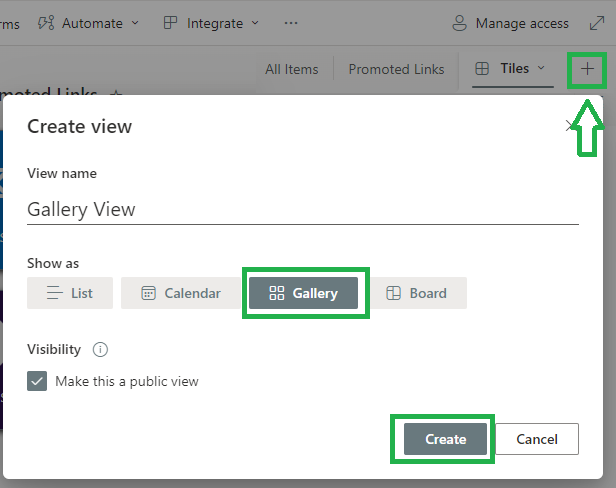Click the Integrate icon
This screenshot has height=488, width=616.
(x=170, y=23)
